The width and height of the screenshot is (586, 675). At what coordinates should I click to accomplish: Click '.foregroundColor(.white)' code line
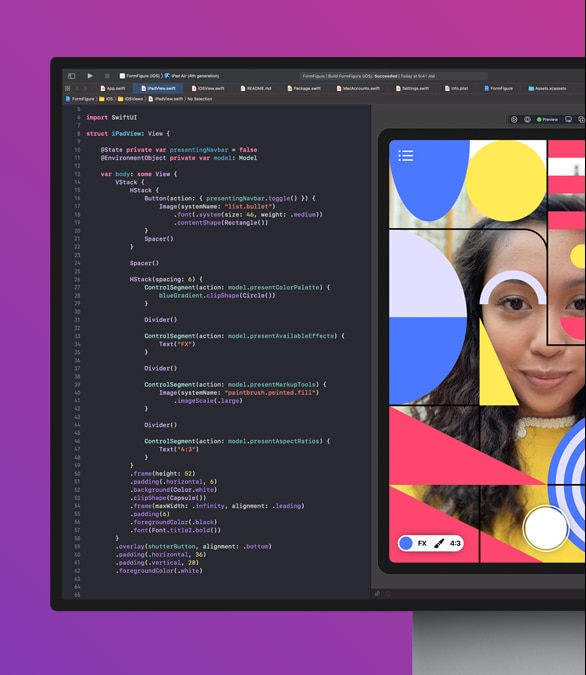click(159, 571)
